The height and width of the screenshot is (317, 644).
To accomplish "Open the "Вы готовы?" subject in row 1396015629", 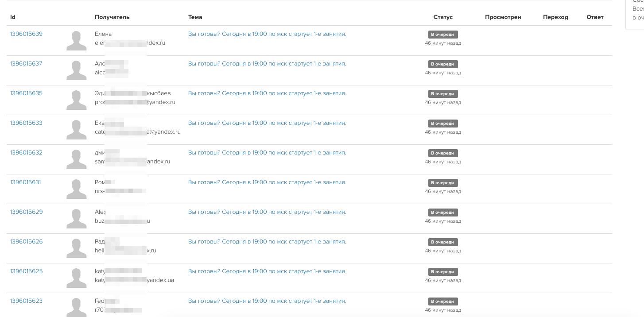I will (x=267, y=212).
